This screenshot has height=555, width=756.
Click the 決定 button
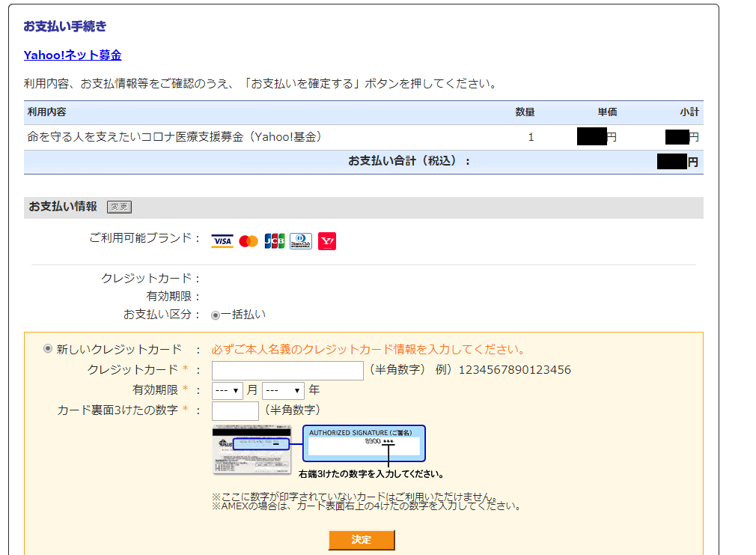(362, 539)
